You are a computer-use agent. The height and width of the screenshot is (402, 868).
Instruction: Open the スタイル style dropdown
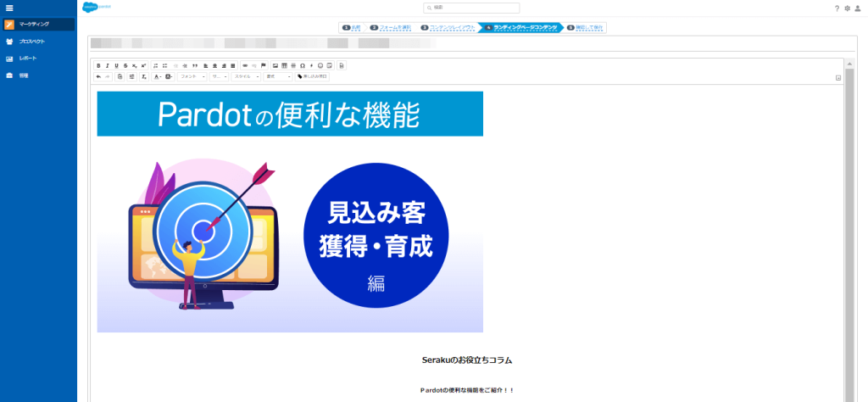point(247,77)
